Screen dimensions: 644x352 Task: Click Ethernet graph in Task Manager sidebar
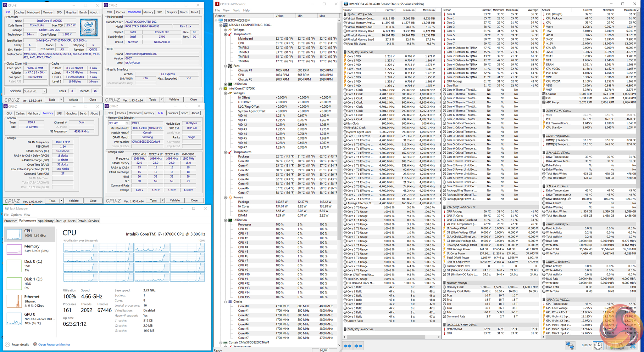pyautogui.click(x=14, y=301)
